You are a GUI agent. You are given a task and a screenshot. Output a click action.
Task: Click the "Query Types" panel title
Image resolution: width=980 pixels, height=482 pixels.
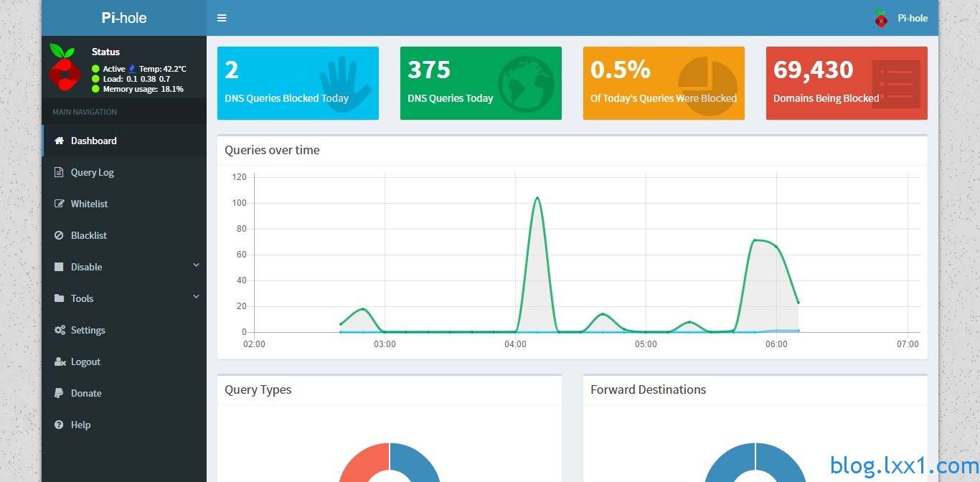click(x=258, y=389)
